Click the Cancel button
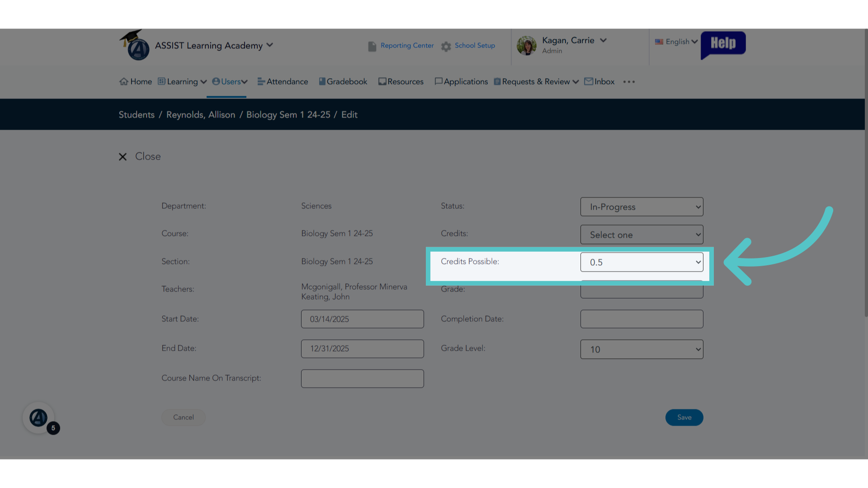The height and width of the screenshot is (488, 868). (184, 418)
